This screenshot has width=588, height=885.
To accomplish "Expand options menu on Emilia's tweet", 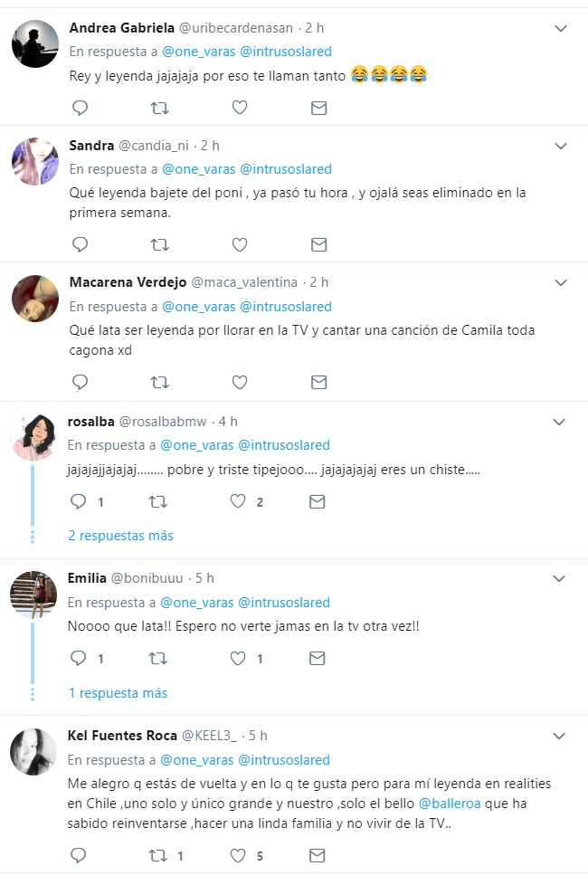I will click(x=561, y=578).
